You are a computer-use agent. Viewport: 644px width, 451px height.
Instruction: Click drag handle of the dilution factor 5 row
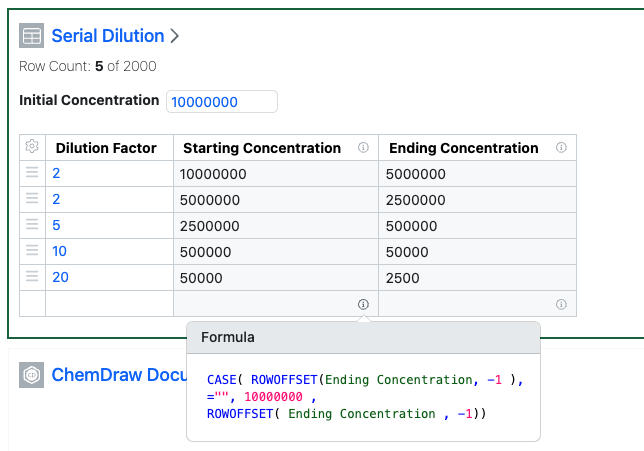coord(32,226)
